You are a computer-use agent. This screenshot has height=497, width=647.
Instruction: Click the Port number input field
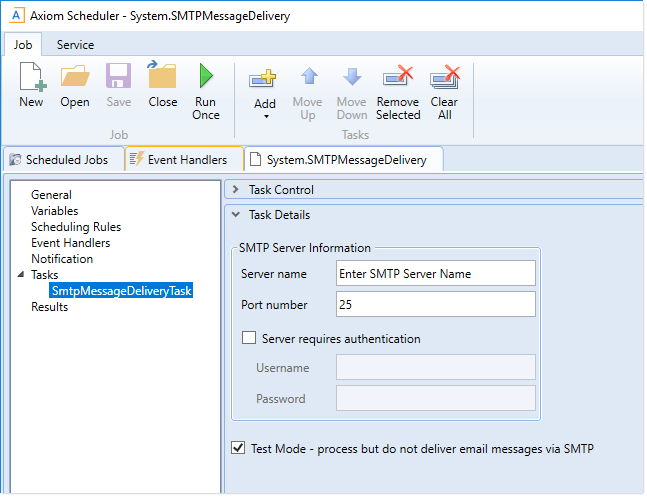[436, 304]
